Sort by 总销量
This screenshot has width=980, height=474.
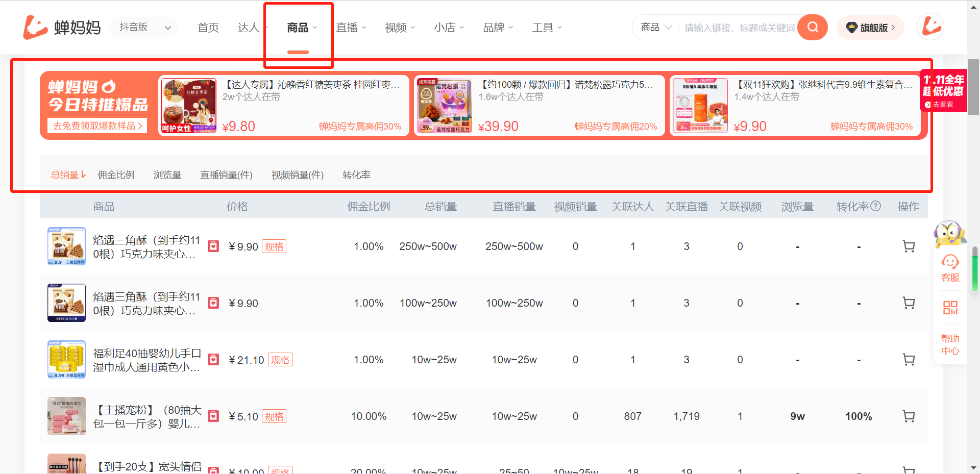[x=68, y=175]
